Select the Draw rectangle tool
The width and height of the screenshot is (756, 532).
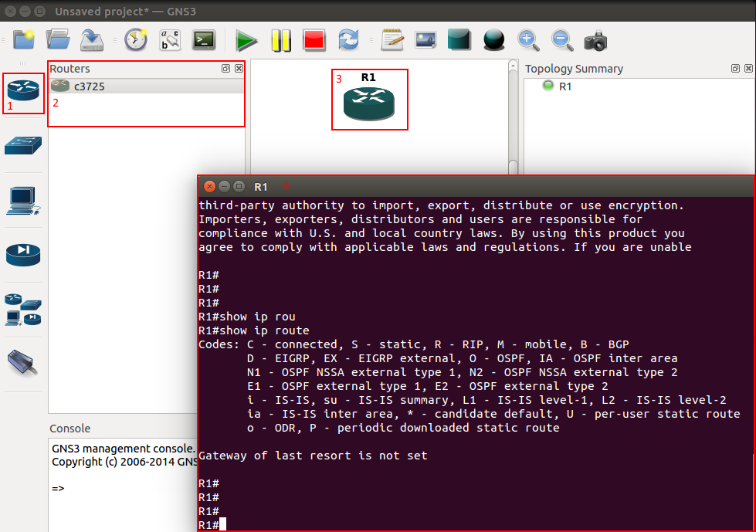459,39
